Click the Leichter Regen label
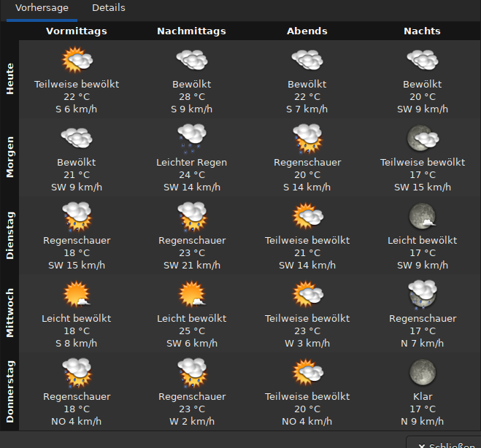Viewport: 481px width, 448px height. point(192,163)
